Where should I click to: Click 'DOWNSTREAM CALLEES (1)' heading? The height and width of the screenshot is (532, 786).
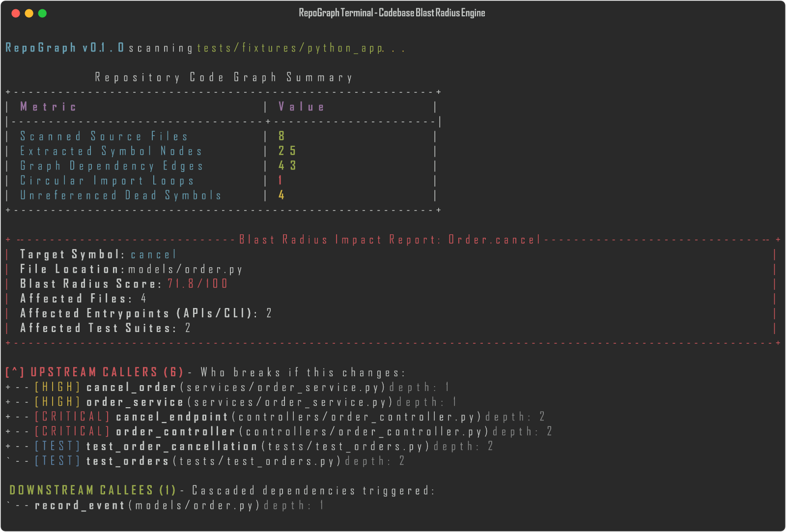coord(93,490)
